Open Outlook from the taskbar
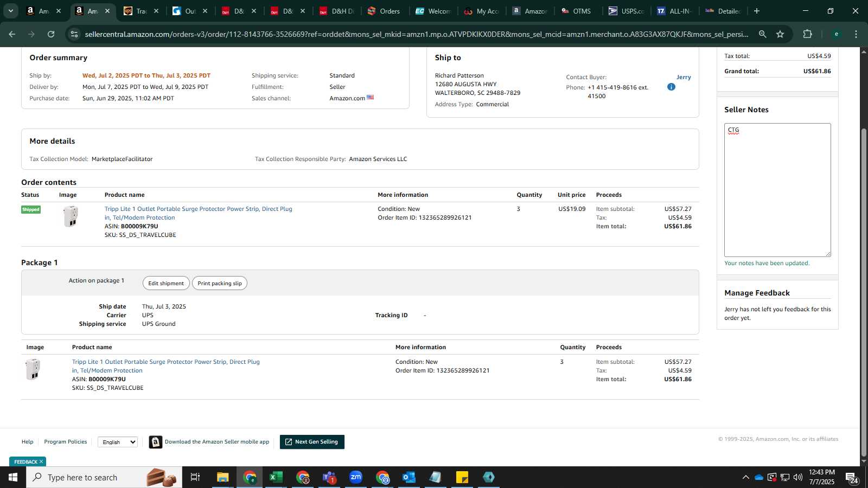The height and width of the screenshot is (488, 868). click(409, 477)
